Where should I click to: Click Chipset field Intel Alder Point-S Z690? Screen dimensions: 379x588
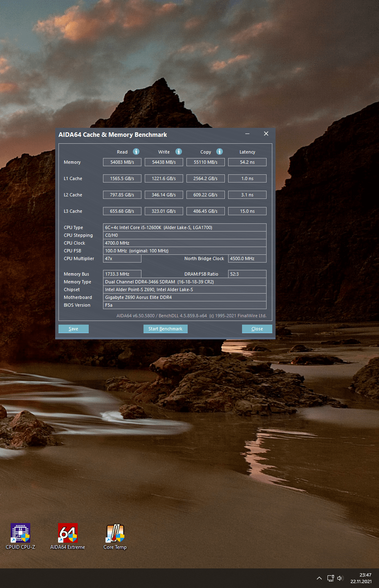(x=185, y=290)
